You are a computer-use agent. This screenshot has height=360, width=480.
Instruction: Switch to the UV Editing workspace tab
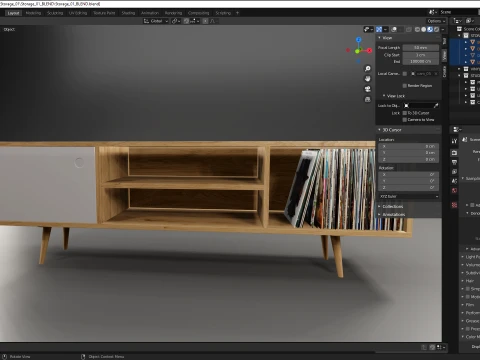pos(78,13)
